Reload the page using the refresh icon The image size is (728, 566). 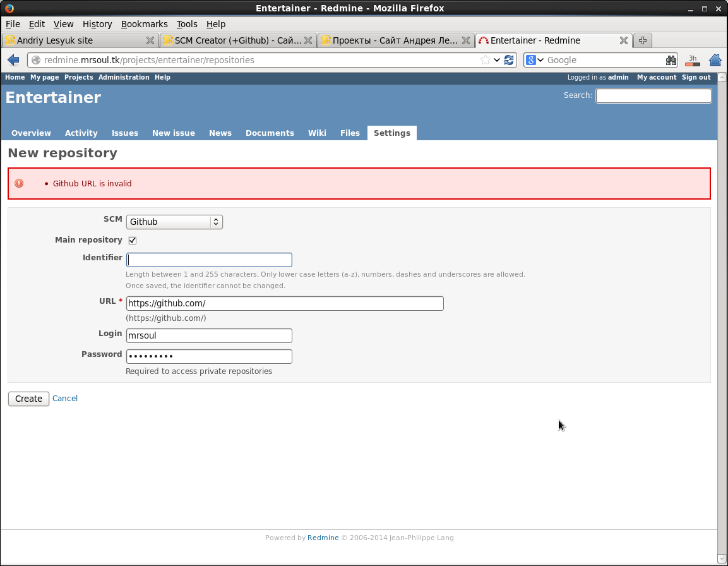[509, 60]
